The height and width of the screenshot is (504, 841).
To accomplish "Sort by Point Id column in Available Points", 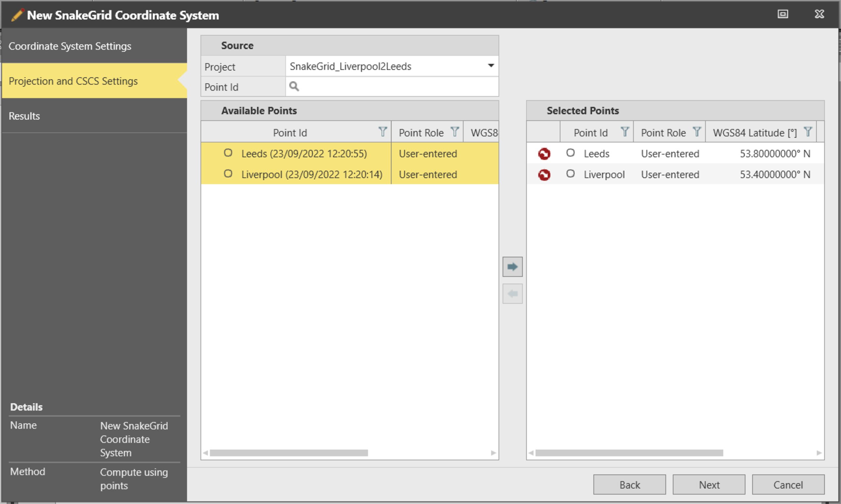I will (290, 133).
